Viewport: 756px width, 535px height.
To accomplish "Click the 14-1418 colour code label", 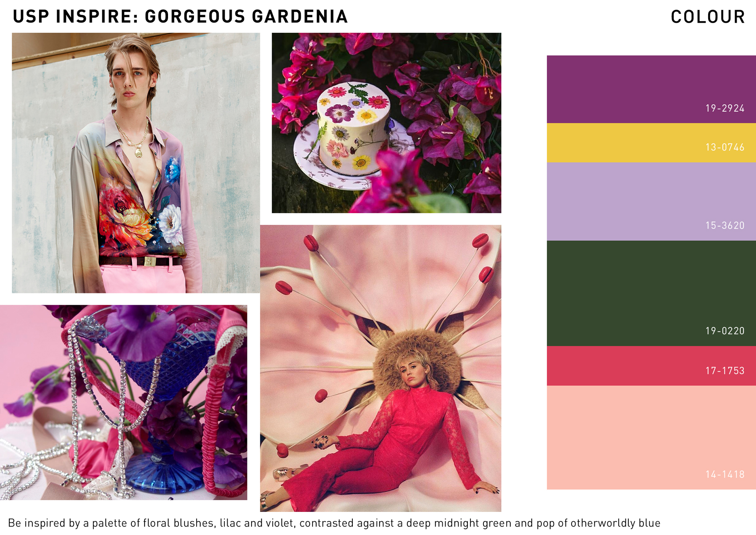I will point(725,474).
